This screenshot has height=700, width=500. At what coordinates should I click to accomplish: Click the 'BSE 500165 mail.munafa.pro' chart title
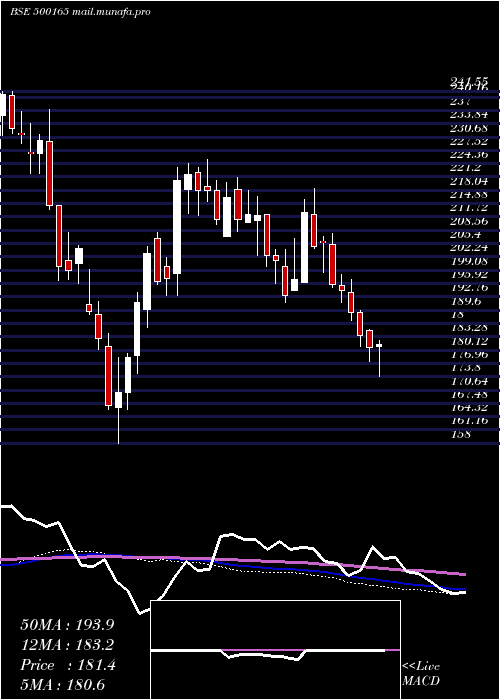click(80, 12)
